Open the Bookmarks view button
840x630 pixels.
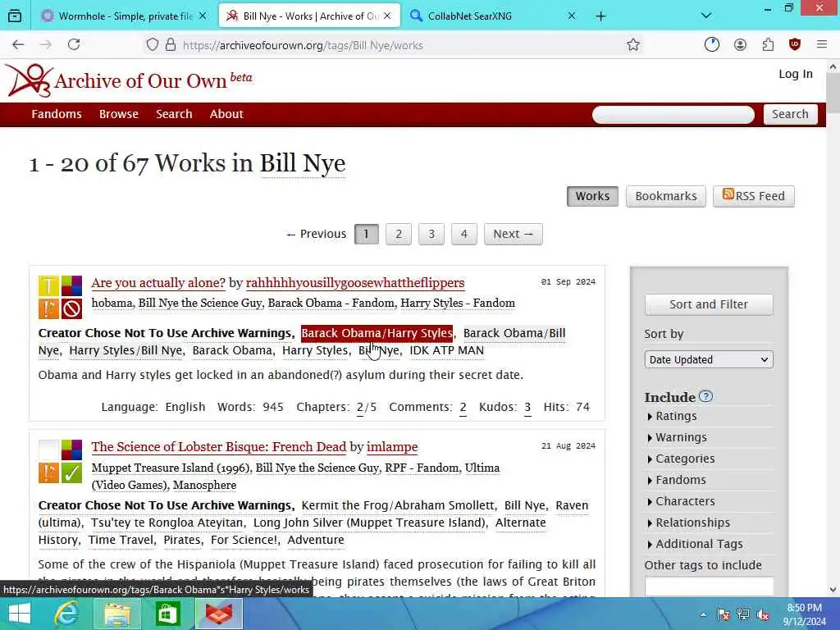[x=666, y=196]
